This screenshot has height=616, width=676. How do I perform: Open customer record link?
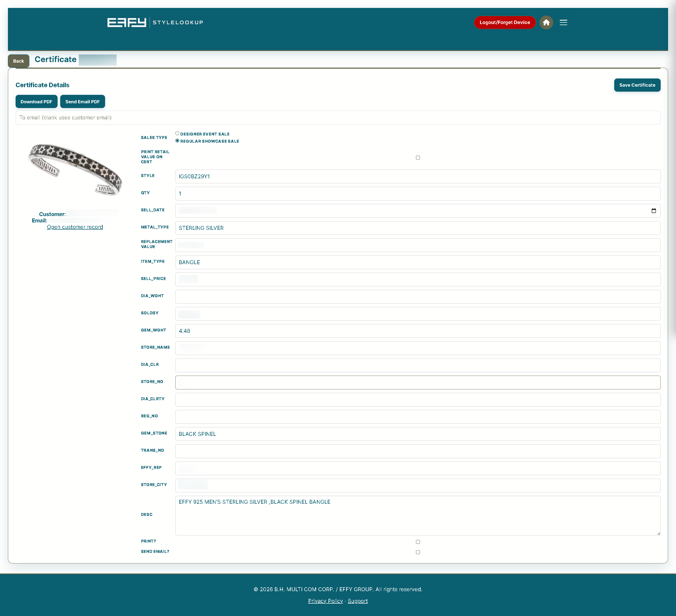click(x=75, y=227)
